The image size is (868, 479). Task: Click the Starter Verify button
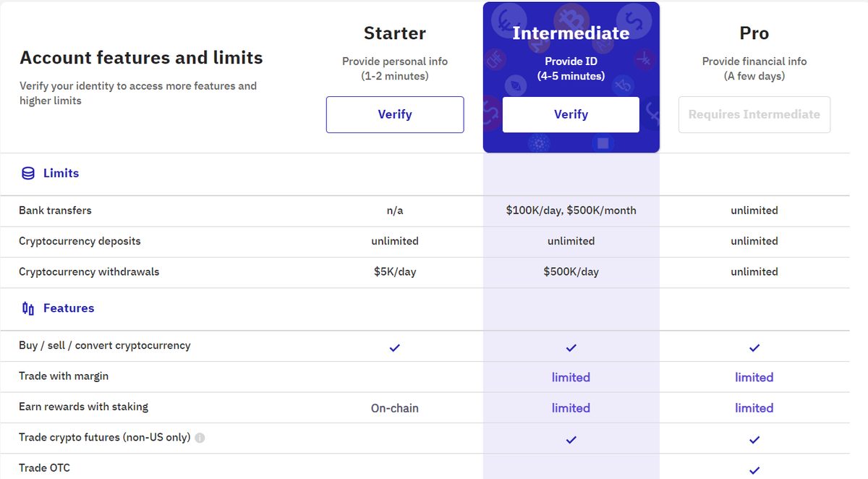click(x=395, y=114)
